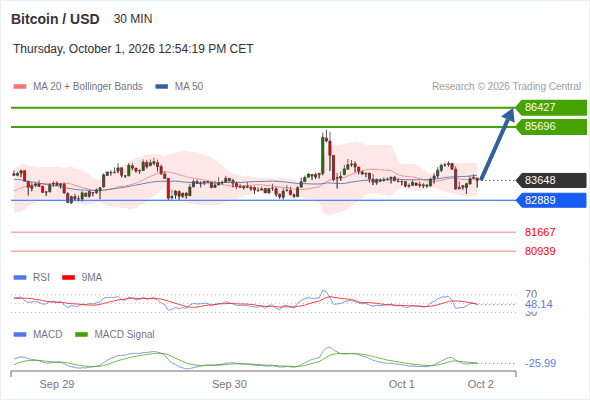The height and width of the screenshot is (400, 590).
Task: Click the 'Sep 30' time axis label
Action: coord(230,384)
